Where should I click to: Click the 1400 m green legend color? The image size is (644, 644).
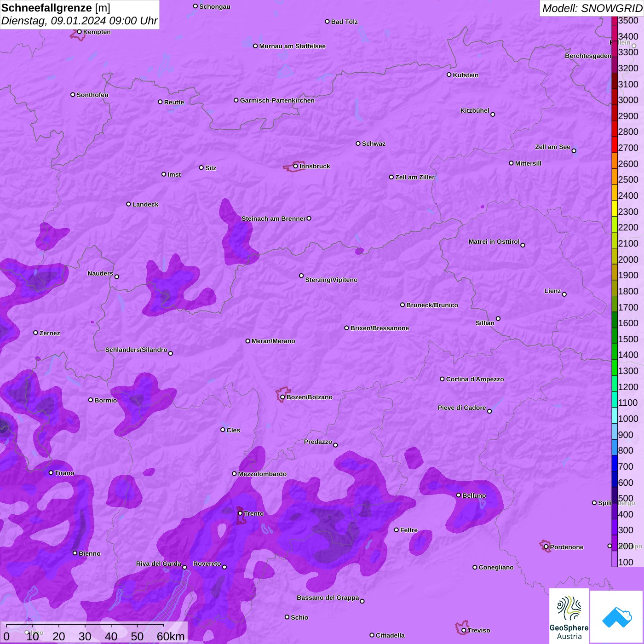(x=615, y=352)
